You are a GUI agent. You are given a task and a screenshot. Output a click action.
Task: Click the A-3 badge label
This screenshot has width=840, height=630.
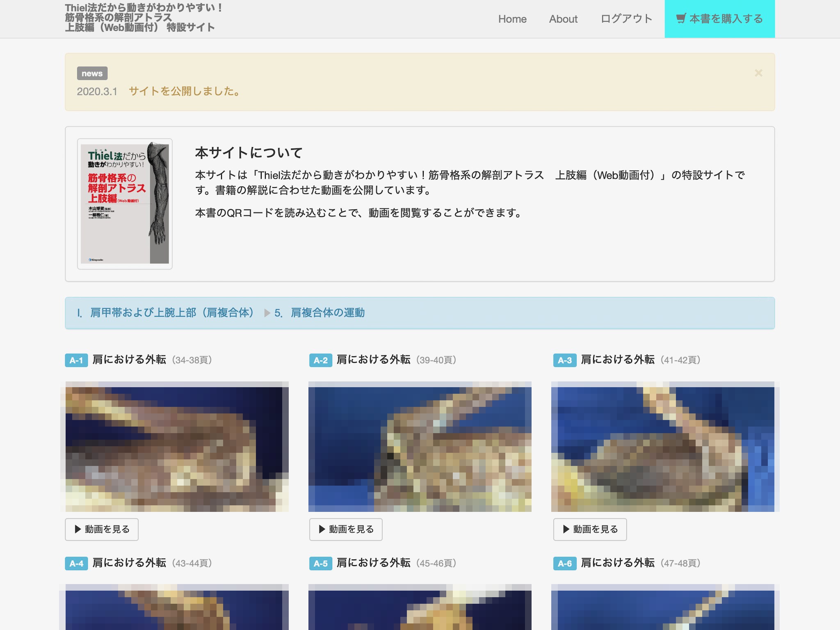point(565,360)
